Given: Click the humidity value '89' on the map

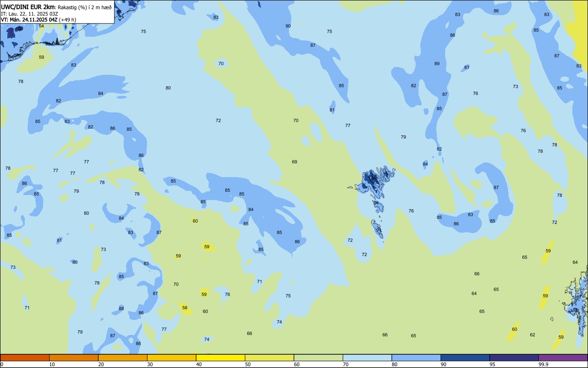Looking at the screenshot, I should click(x=437, y=64).
